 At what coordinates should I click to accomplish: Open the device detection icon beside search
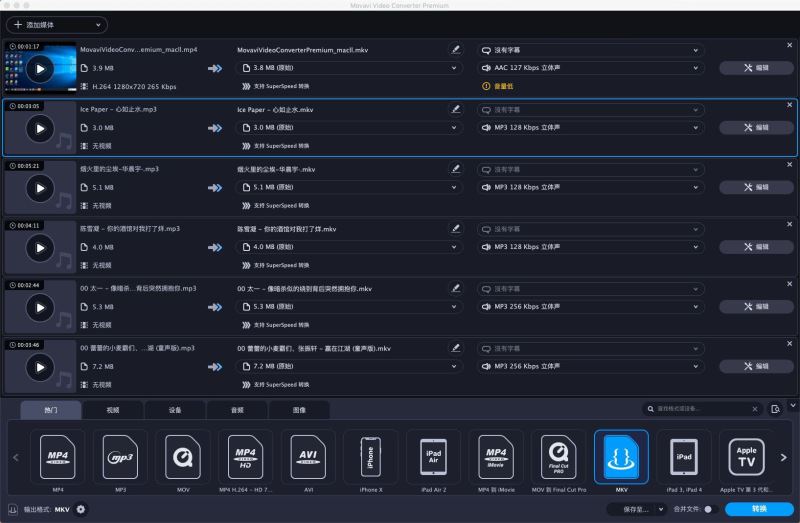pyautogui.click(x=776, y=409)
